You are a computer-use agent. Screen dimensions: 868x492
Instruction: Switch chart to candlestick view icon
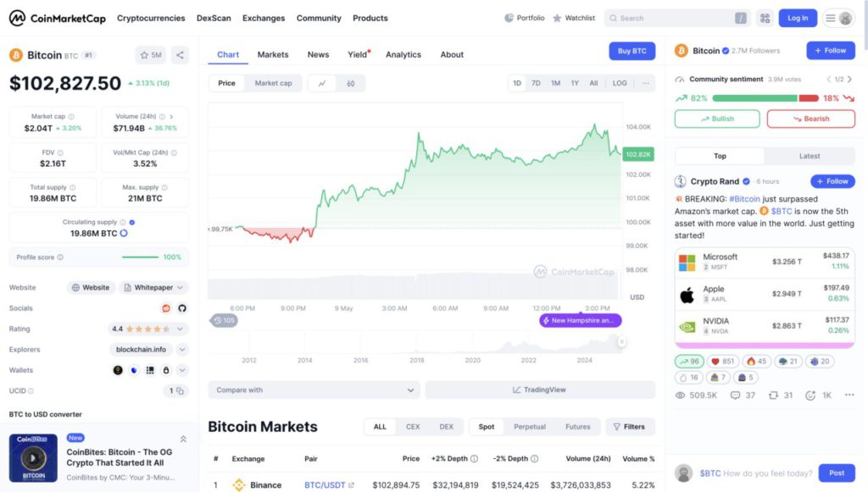(x=351, y=83)
